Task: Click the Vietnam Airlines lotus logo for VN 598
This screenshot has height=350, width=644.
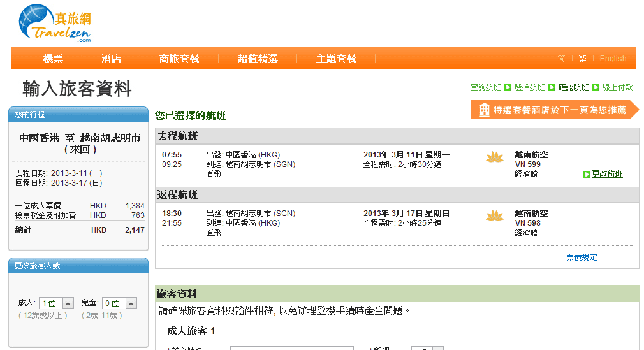Action: pos(494,216)
